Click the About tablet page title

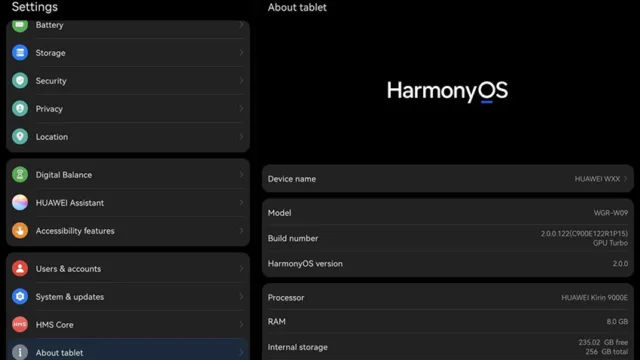(297, 7)
